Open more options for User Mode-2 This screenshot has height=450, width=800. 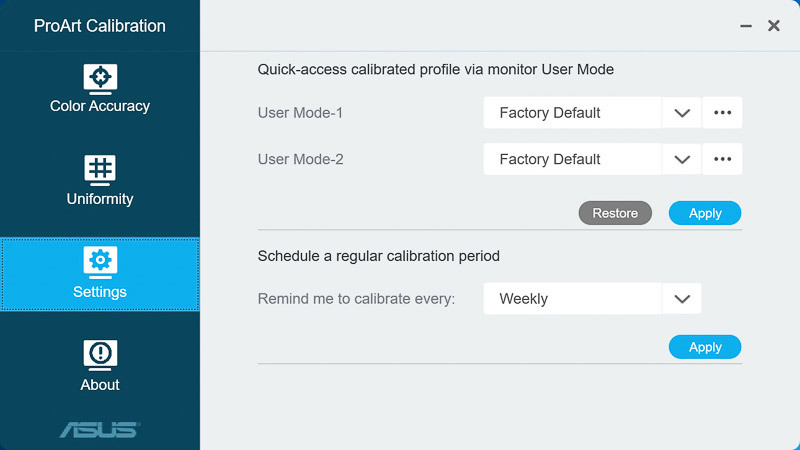722,159
